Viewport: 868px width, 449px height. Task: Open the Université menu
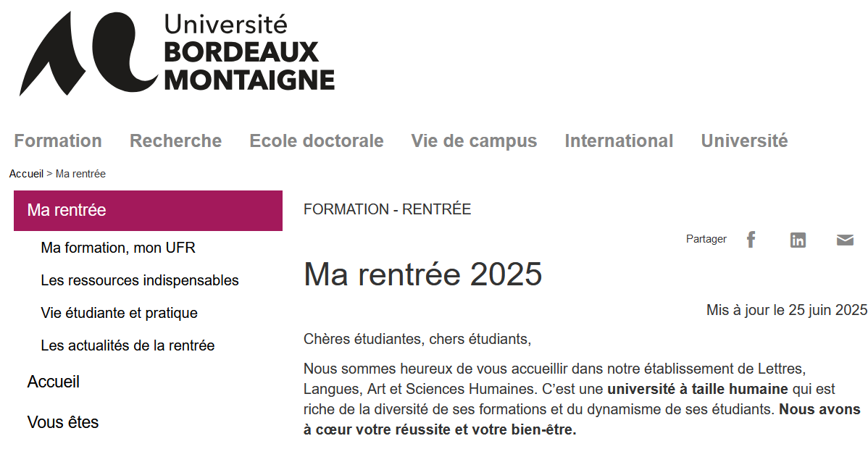(x=743, y=140)
